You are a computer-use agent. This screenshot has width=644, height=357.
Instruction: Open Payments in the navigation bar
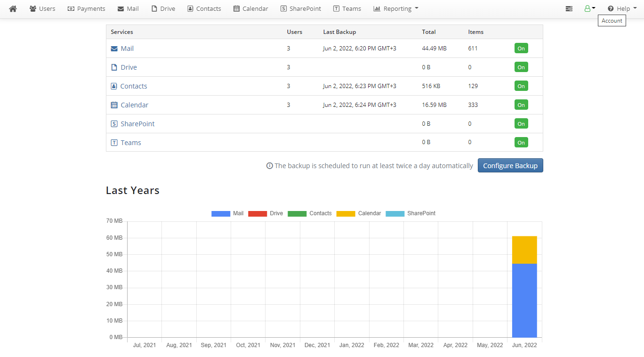87,8
